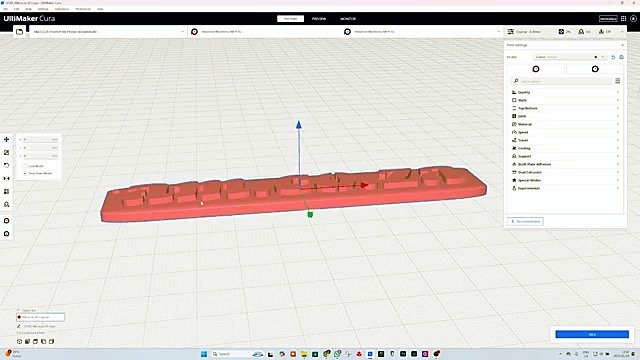
Task: Open file using the folder icon
Action: pyautogui.click(x=19, y=31)
